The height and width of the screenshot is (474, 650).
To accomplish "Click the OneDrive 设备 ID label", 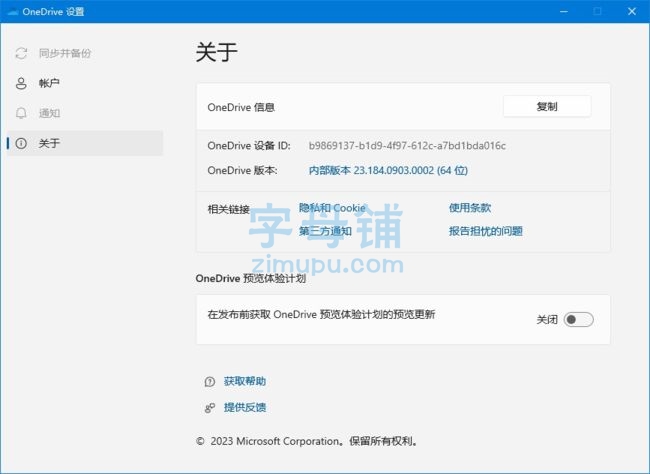I will click(x=249, y=146).
